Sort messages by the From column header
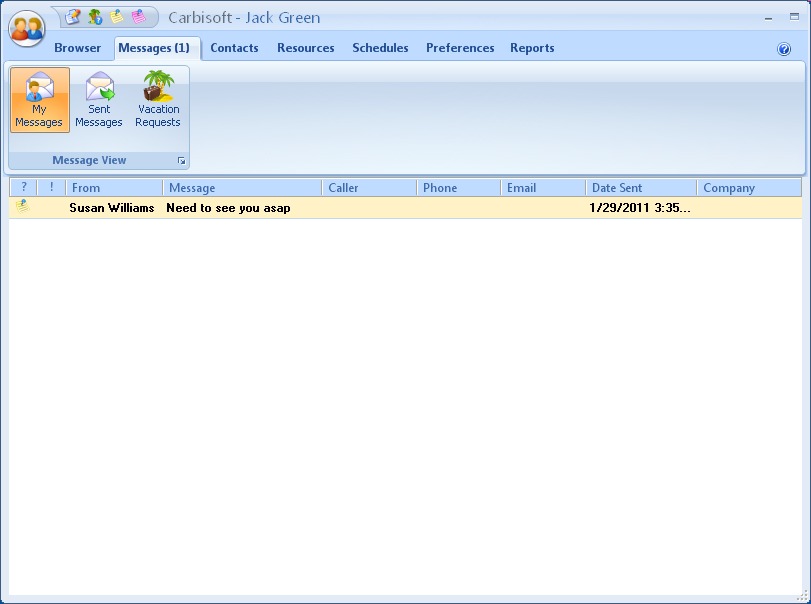The height and width of the screenshot is (604, 811). click(x=114, y=188)
